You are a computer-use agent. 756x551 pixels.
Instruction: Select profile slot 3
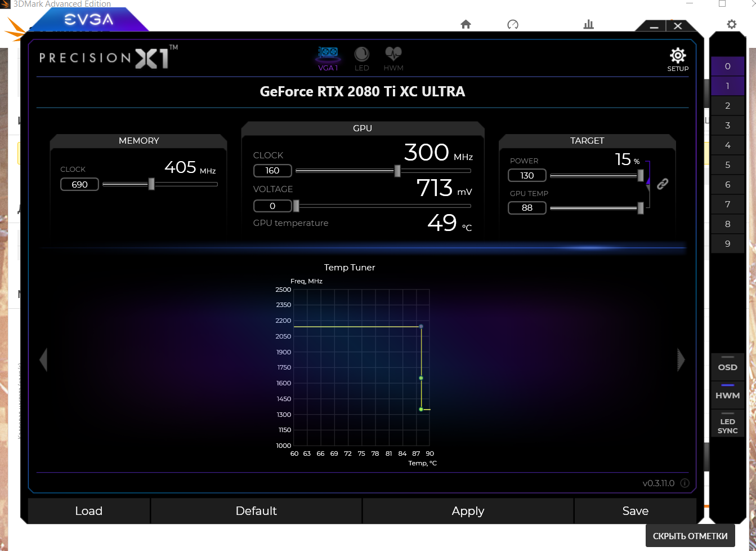tap(727, 126)
